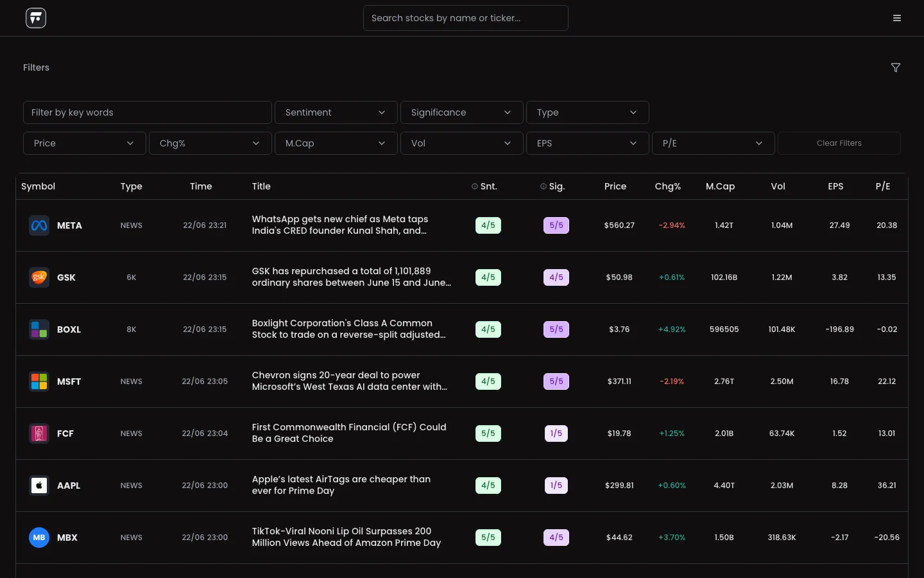924x578 pixels.
Task: Click the 1/5 significance badge for AAPL
Action: coord(556,486)
